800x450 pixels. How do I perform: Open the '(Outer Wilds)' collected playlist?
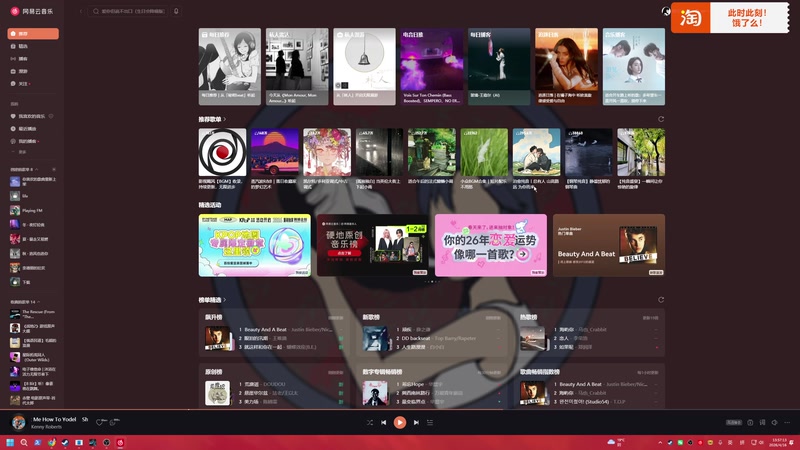point(33,357)
